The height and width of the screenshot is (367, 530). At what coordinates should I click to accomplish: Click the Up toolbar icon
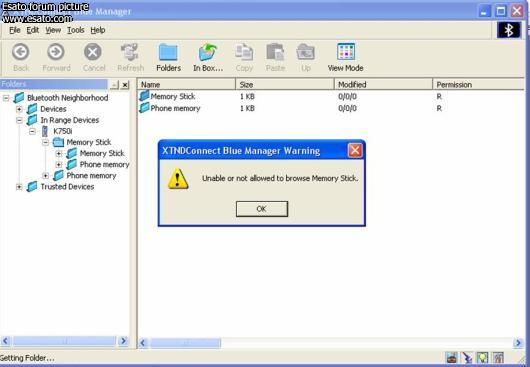point(306,52)
